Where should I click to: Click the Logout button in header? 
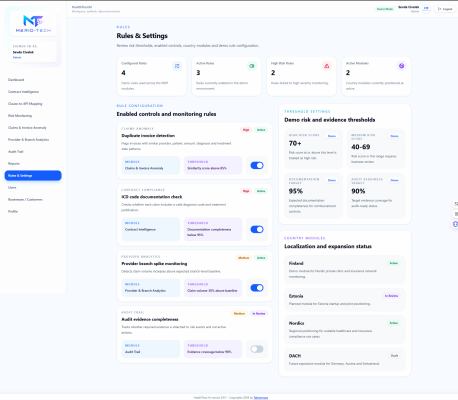pyautogui.click(x=445, y=9)
